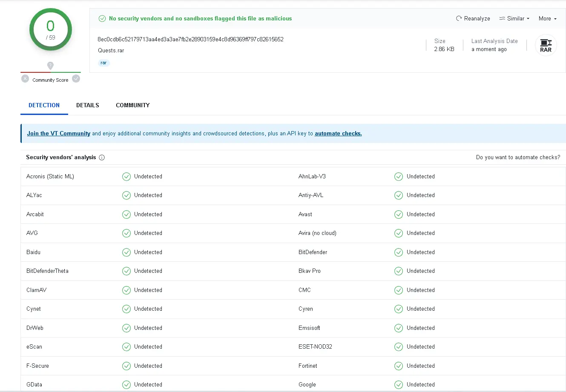Viewport: 566px width, 392px height.
Task: Click the AVG undetected check icon
Action: pos(126,233)
